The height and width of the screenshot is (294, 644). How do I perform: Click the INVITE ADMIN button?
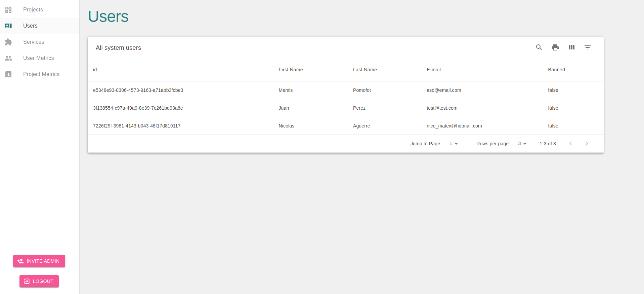(39, 261)
